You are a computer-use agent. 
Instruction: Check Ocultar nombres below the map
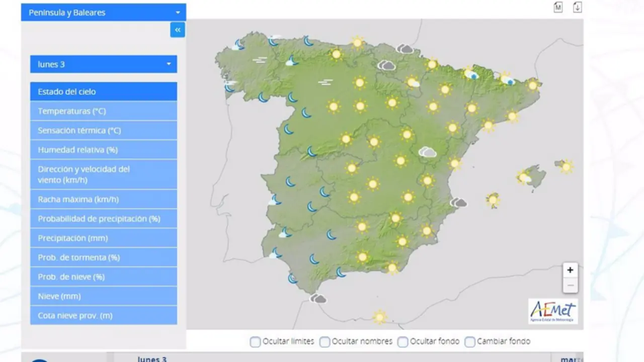[x=325, y=341]
